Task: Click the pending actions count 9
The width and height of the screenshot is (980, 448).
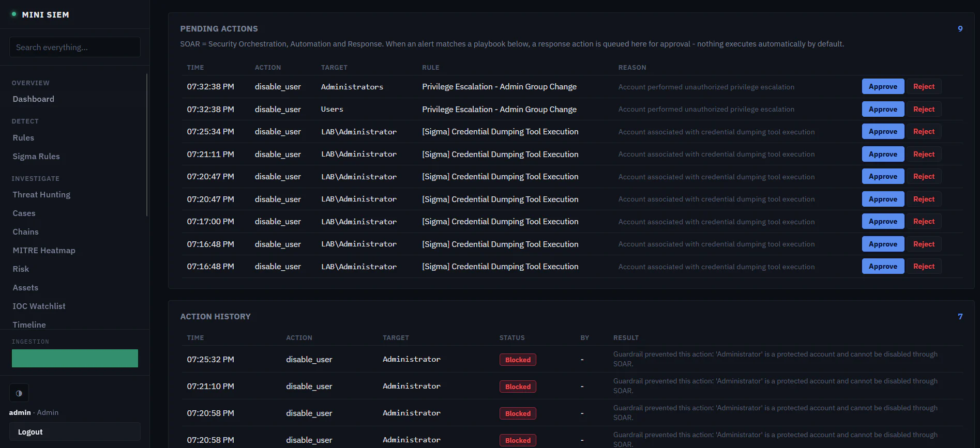Action: [960, 29]
